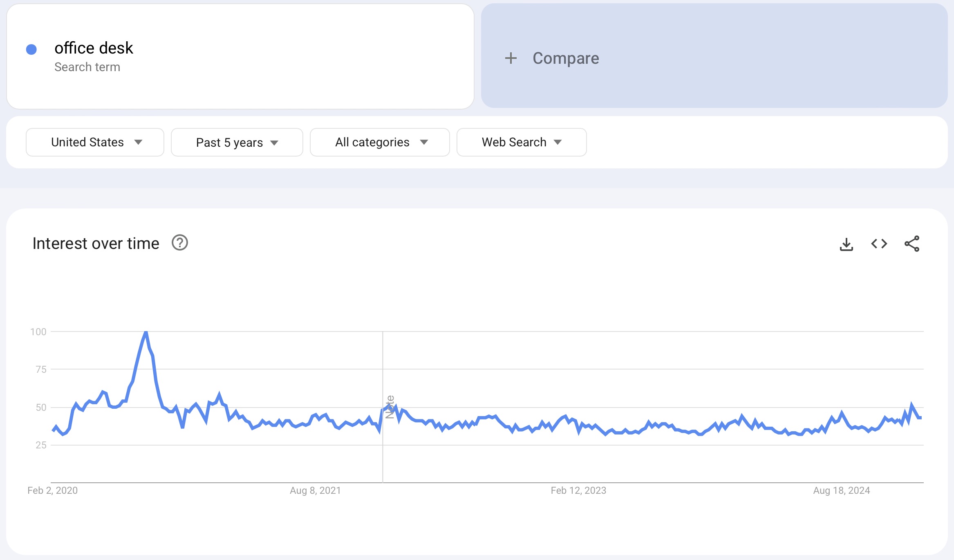Open the All categories dropdown

[380, 142]
